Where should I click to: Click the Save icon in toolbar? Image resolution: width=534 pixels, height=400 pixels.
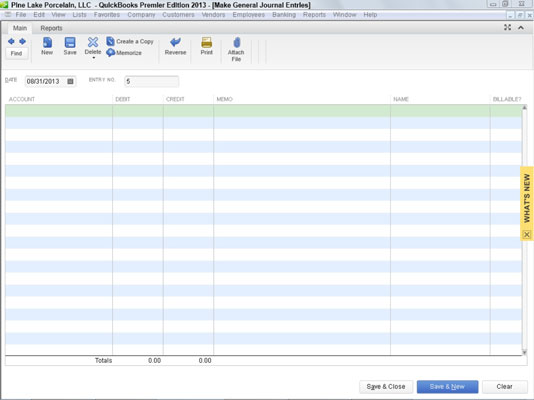(x=70, y=42)
